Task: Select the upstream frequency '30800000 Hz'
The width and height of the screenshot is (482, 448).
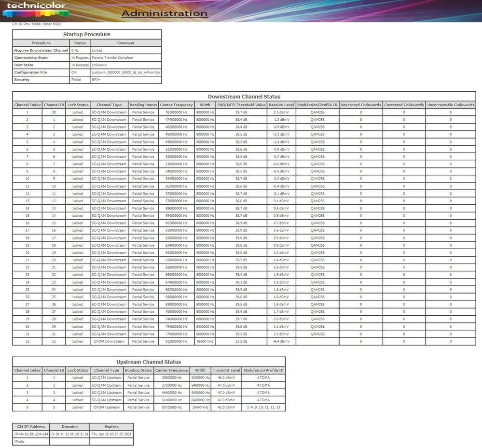Action: pyautogui.click(x=172, y=378)
